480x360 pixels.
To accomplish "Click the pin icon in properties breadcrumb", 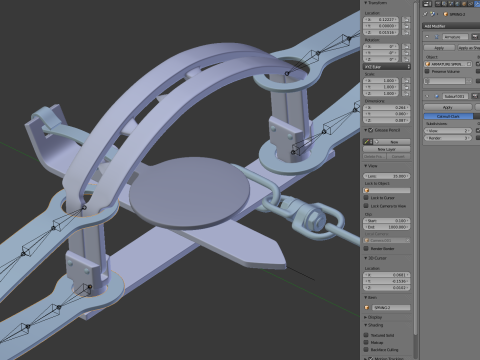I will (x=425, y=14).
